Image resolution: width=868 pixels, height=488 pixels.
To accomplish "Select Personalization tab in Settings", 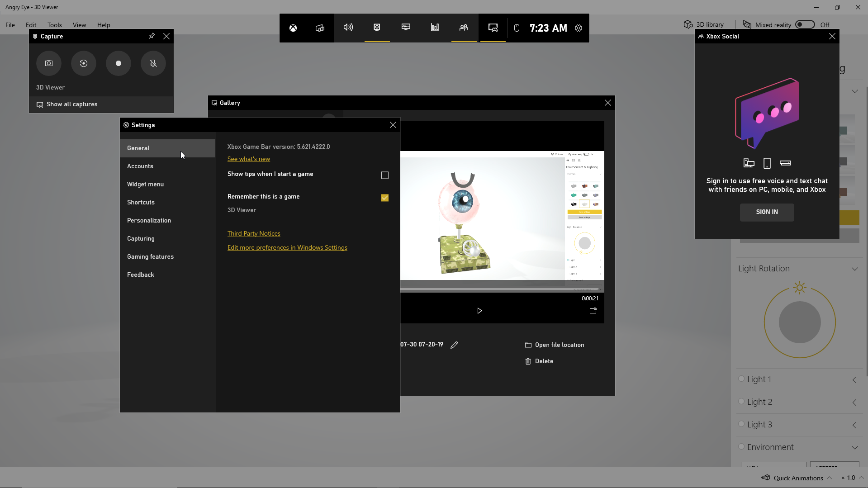I will click(167, 221).
